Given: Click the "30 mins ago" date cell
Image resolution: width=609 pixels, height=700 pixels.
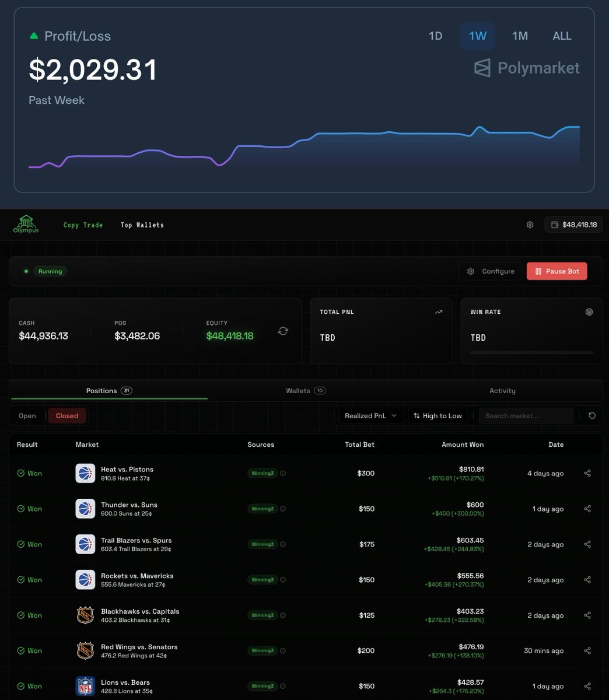Looking at the screenshot, I should click(544, 651).
